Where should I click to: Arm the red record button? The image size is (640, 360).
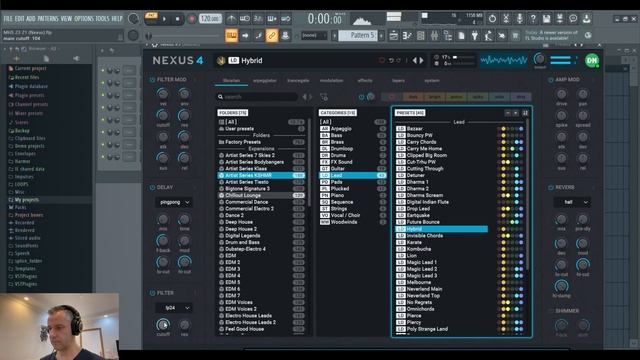pos(191,19)
